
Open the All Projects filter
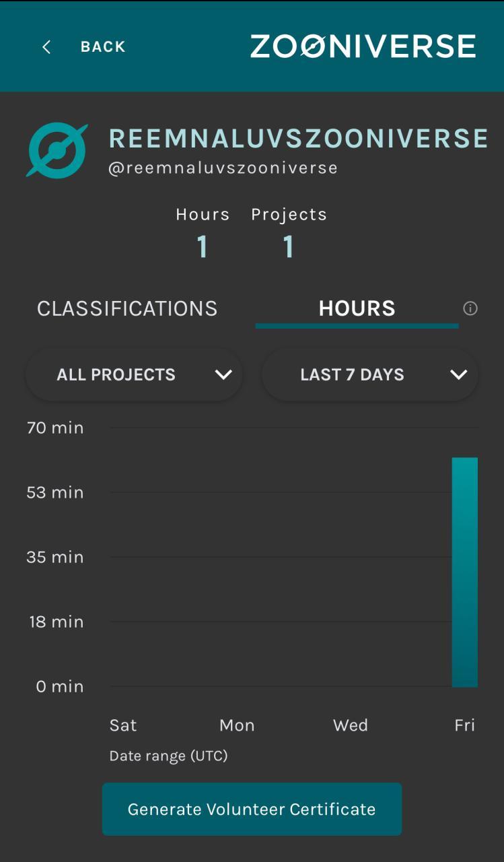[116, 375]
